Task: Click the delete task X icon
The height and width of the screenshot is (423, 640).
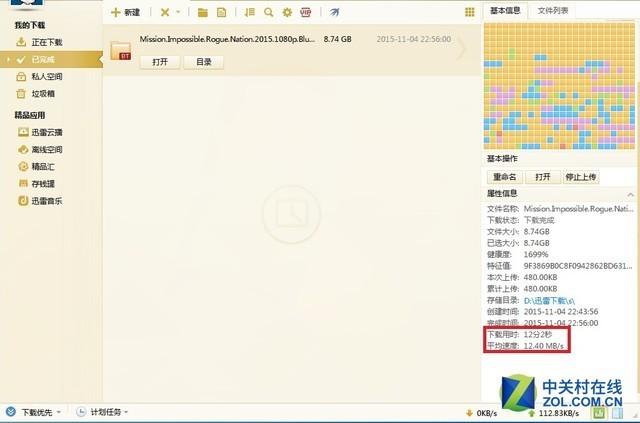Action: [x=165, y=12]
